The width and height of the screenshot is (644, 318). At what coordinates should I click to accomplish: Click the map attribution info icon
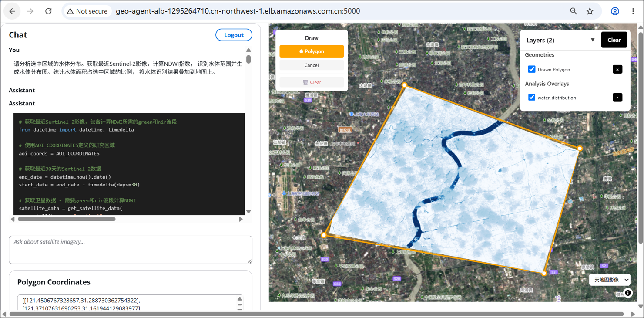pos(628,293)
